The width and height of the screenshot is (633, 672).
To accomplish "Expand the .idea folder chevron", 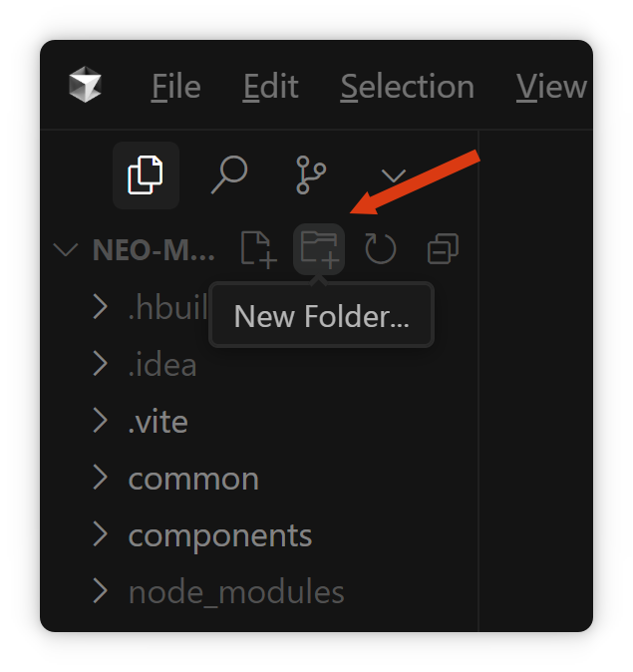I will tap(101, 364).
